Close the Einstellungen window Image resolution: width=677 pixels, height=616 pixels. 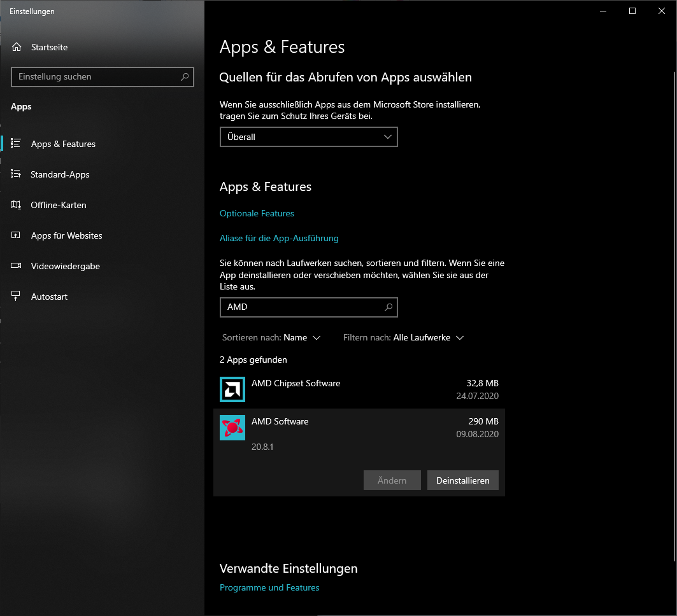point(662,11)
